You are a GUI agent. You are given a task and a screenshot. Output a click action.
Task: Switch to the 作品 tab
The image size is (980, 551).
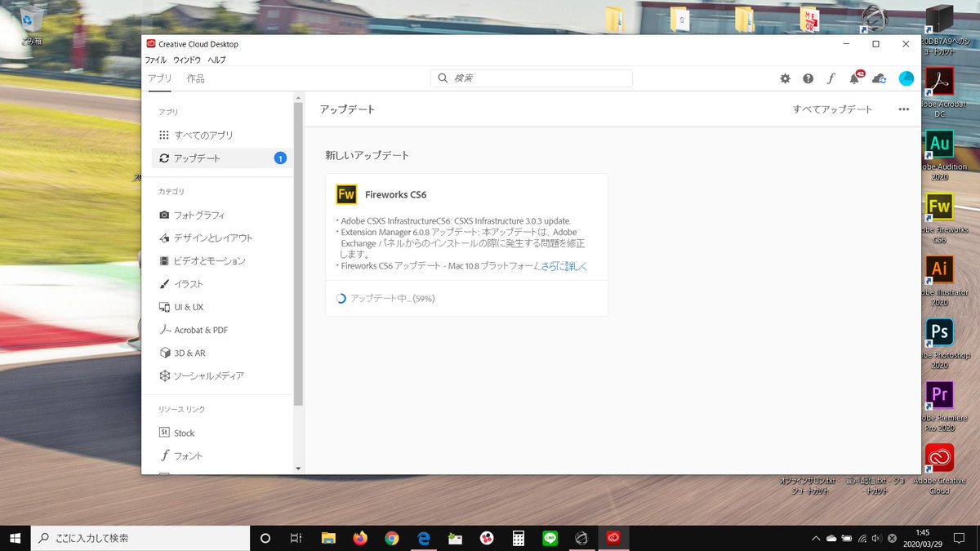pyautogui.click(x=196, y=78)
